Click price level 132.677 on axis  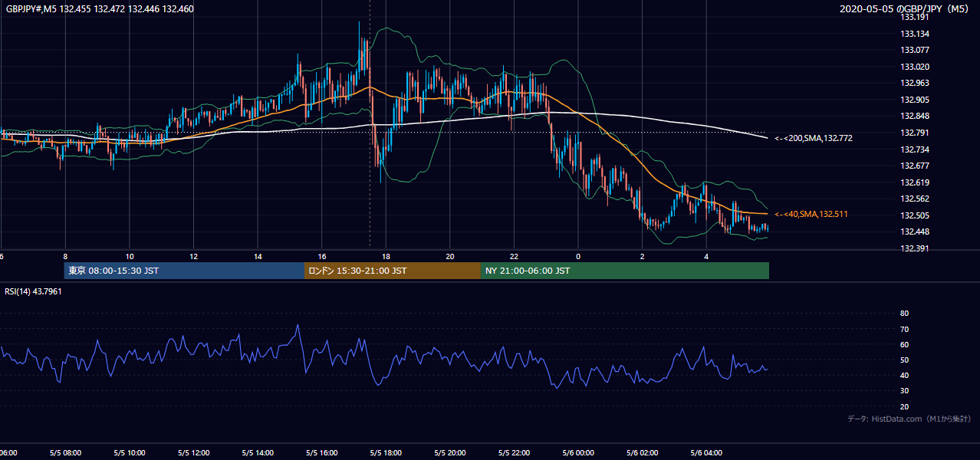[914, 166]
